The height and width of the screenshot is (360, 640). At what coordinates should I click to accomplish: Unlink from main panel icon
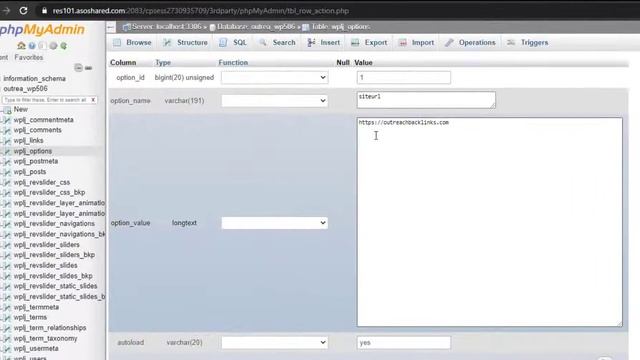pyautogui.click(x=89, y=68)
